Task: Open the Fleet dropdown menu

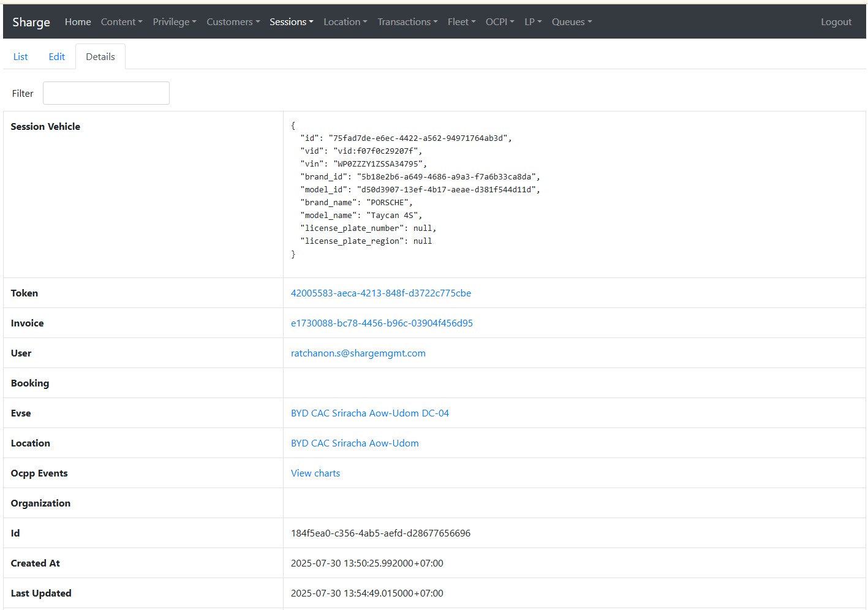Action: click(461, 22)
